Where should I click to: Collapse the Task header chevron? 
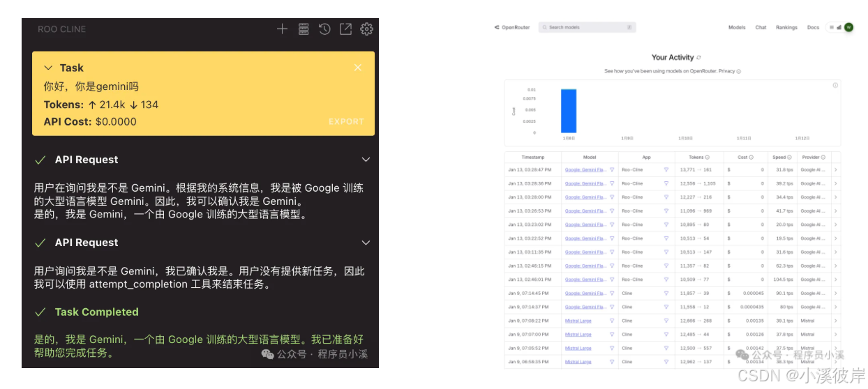48,68
